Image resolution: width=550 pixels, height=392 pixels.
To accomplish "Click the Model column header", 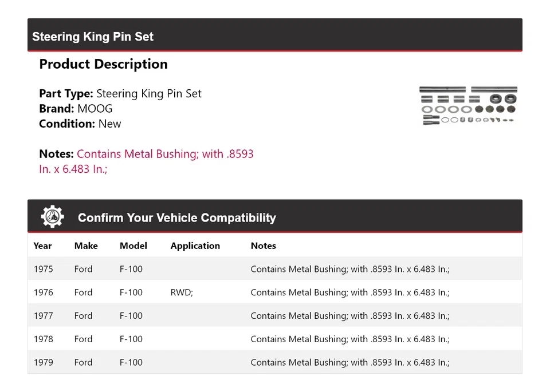I will click(133, 246).
